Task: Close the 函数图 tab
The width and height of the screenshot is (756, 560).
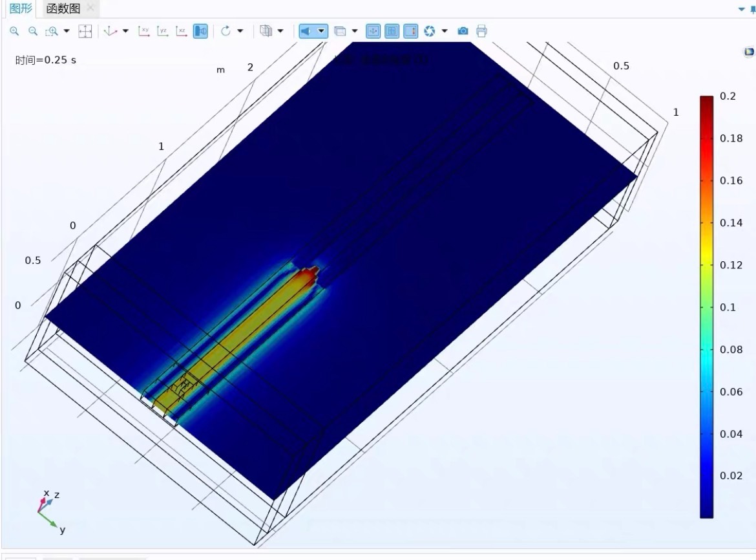Action: [x=90, y=8]
